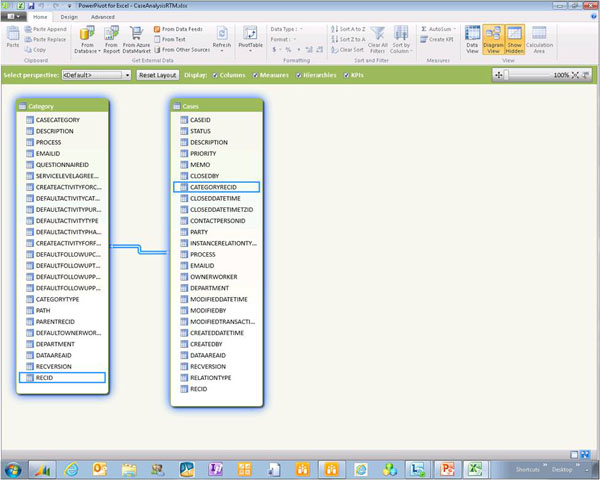Open the Advanced ribbon tab
This screenshot has height=480, width=600.
point(102,17)
